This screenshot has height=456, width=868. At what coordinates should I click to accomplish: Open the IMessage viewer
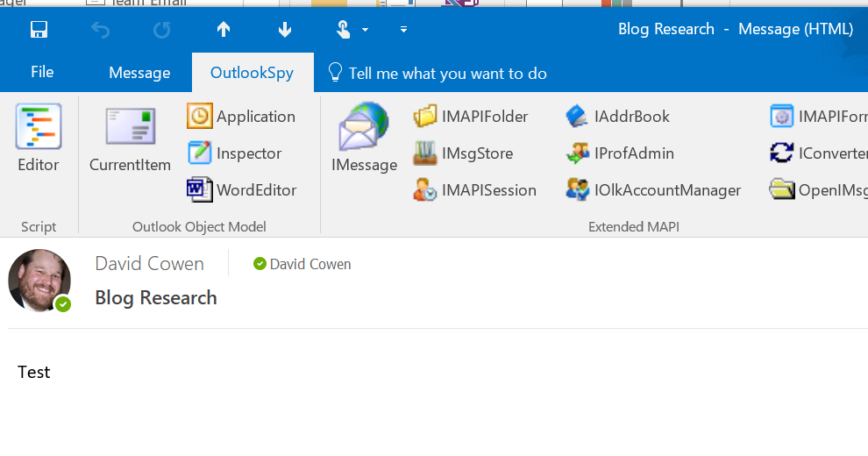[364, 138]
